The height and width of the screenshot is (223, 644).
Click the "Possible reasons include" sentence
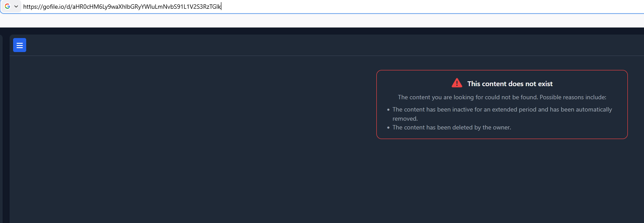tap(502, 97)
